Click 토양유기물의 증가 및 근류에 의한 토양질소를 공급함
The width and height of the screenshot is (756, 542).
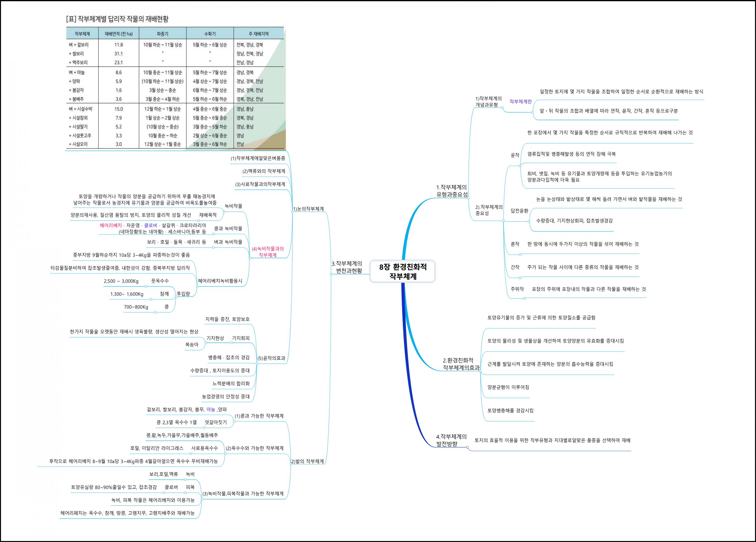[541, 318]
